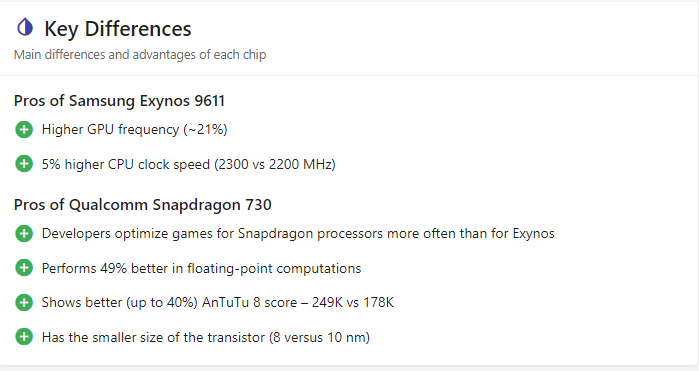Click the 'Main differences and advantages' subtitle
699x371 pixels.
[140, 54]
